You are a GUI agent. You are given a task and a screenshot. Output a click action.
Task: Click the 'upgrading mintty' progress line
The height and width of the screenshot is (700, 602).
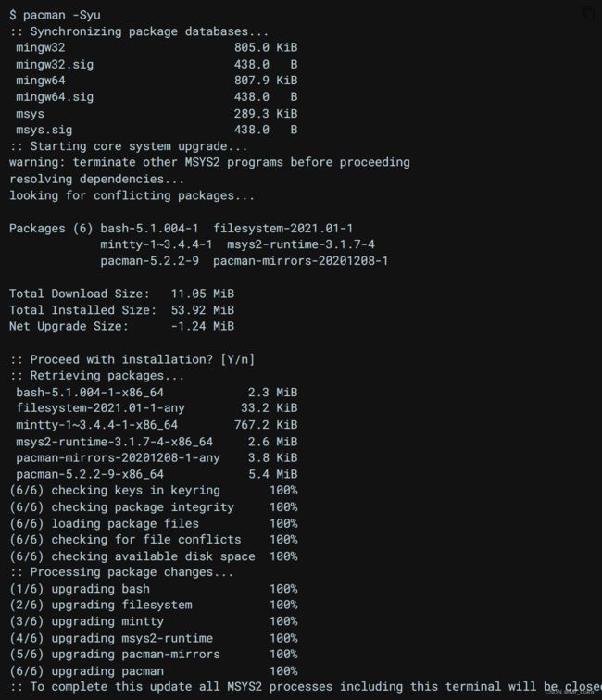[154, 621]
